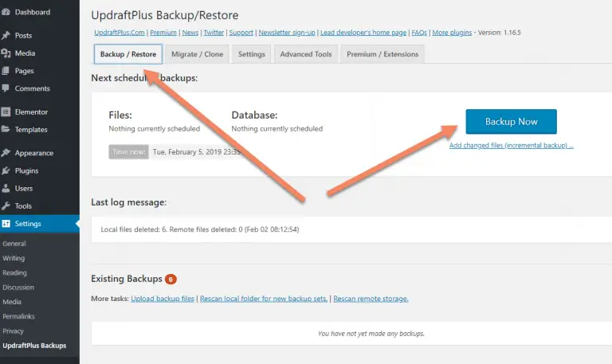The width and height of the screenshot is (612, 364).
Task: Click the Existing Backups count badge
Action: tap(171, 280)
